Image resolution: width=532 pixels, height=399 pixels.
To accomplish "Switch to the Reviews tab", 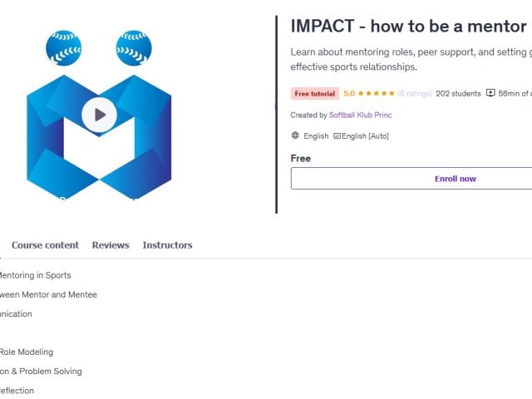I will (x=111, y=245).
